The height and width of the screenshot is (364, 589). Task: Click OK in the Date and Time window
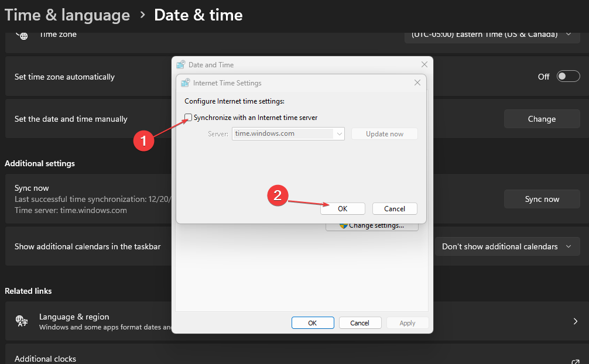[x=313, y=322]
